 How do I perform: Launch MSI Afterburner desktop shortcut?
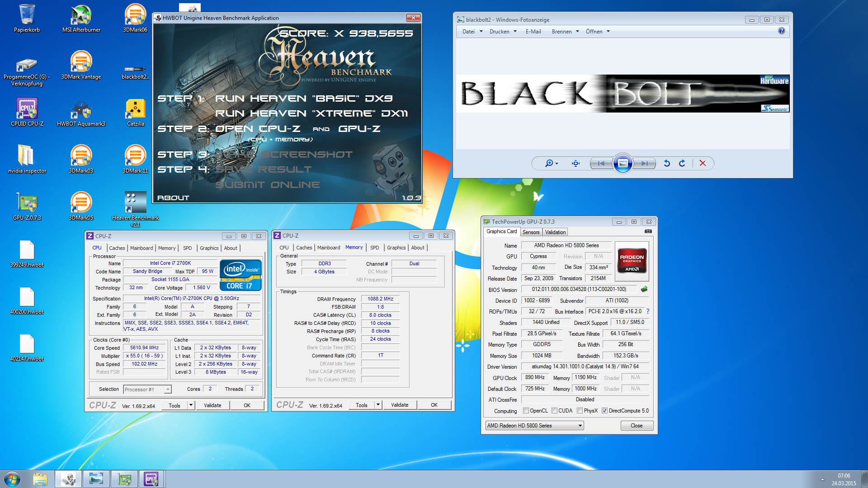coord(81,18)
